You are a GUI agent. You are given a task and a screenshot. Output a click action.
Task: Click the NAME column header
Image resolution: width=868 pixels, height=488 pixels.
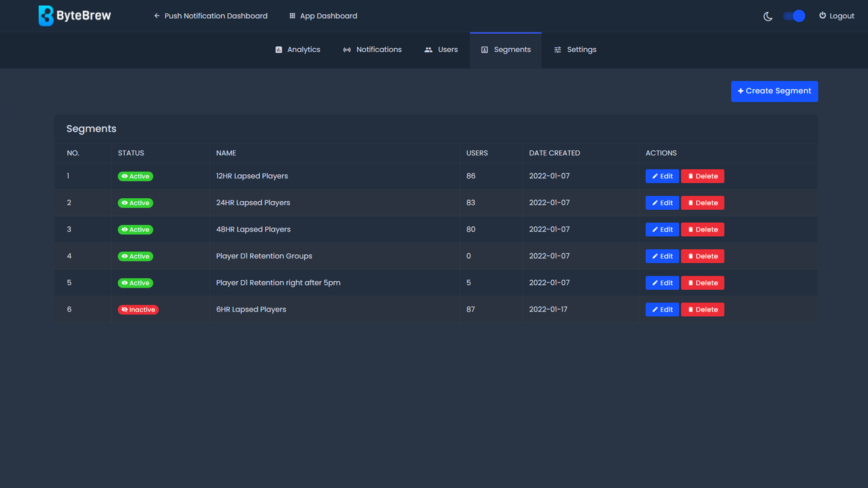(226, 153)
